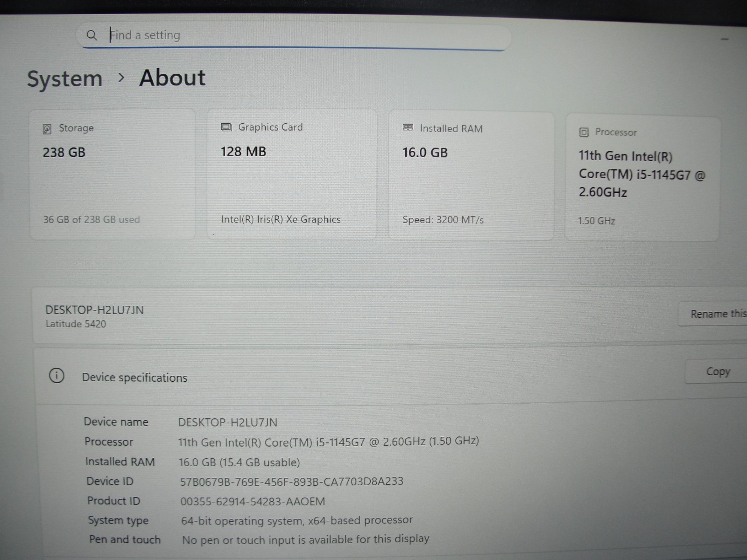The width and height of the screenshot is (747, 560).
Task: Click the '1.50 GHz' text in Processor card
Action: click(597, 221)
